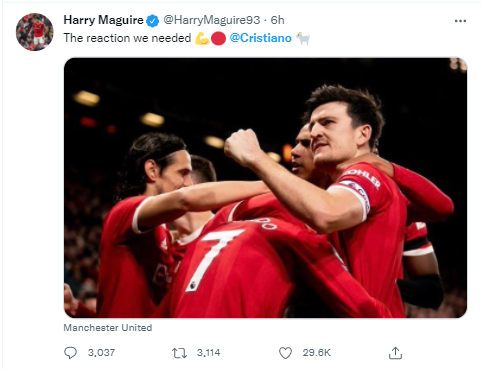Retweet using the arrows icon
Image resolution: width=481 pixels, height=369 pixels.
click(x=179, y=353)
